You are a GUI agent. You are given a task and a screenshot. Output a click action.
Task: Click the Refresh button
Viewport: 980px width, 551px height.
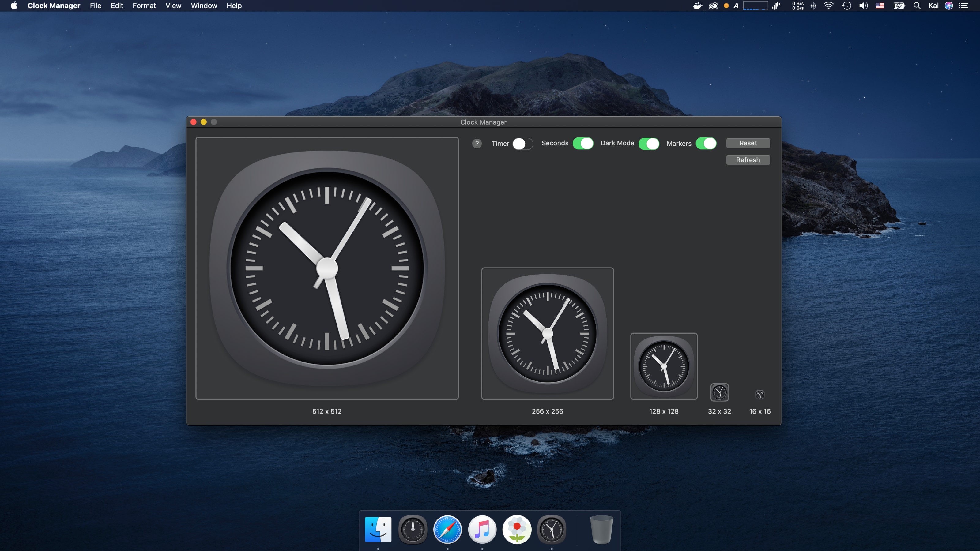(x=748, y=160)
